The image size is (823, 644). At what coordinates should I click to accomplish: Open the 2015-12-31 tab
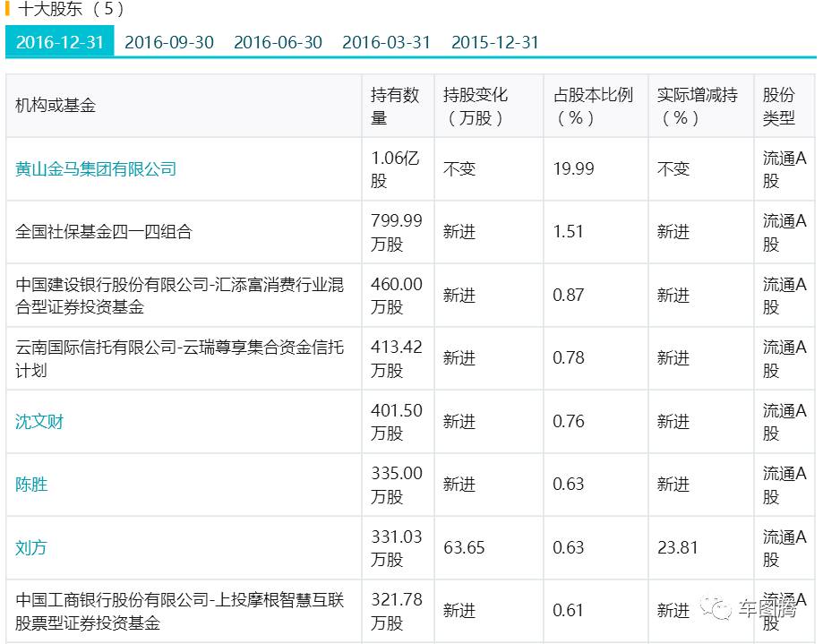[495, 42]
